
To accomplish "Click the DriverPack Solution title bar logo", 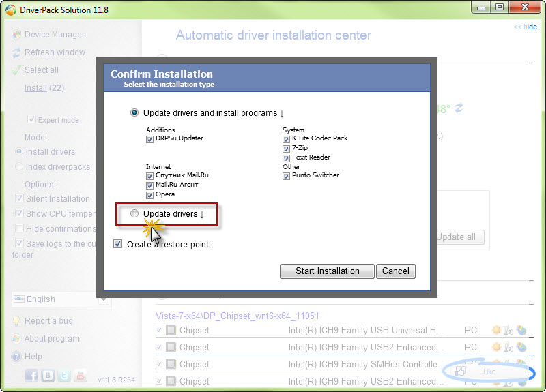I will pyautogui.click(x=11, y=10).
